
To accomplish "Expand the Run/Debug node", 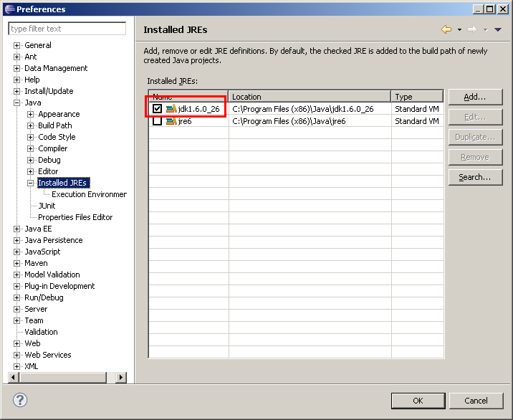I will (x=16, y=297).
